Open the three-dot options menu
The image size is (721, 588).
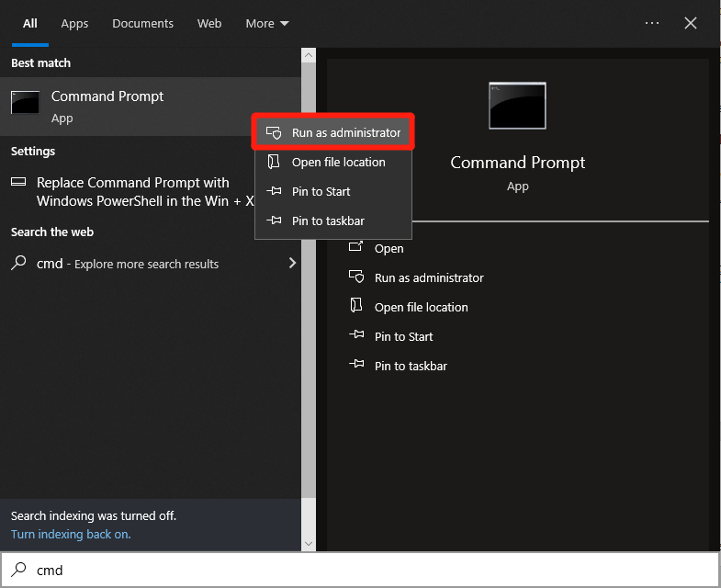[x=652, y=24]
